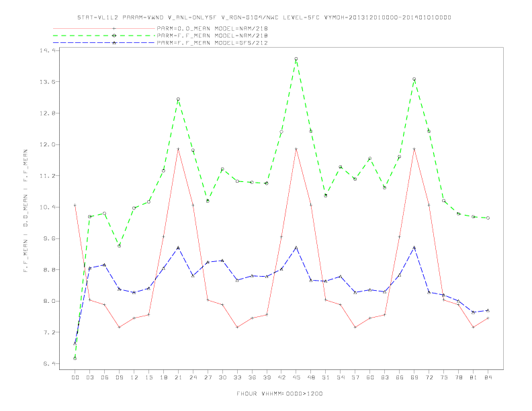Image resolution: width=532 pixels, height=411 pixels.
Task: Click x-axis hour label 21
Action: (178, 377)
